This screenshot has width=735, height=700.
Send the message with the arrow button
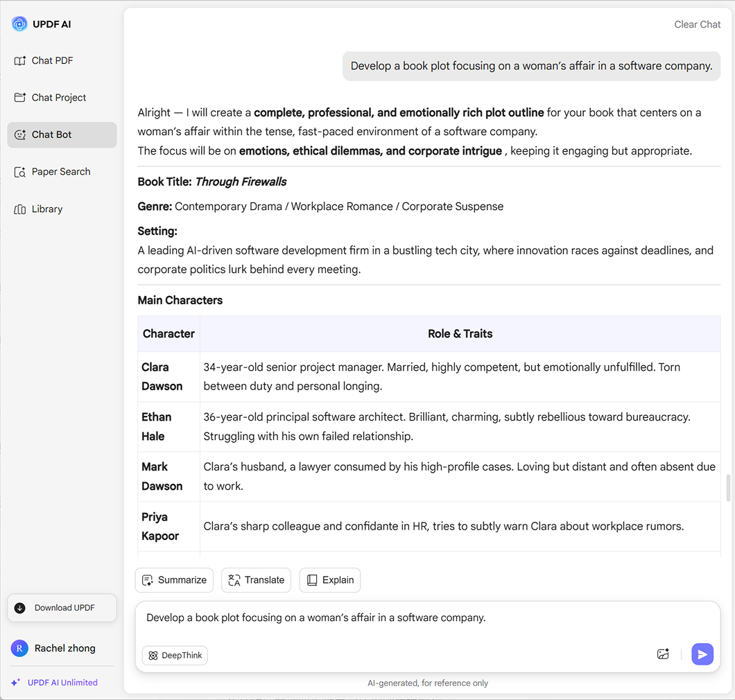702,654
